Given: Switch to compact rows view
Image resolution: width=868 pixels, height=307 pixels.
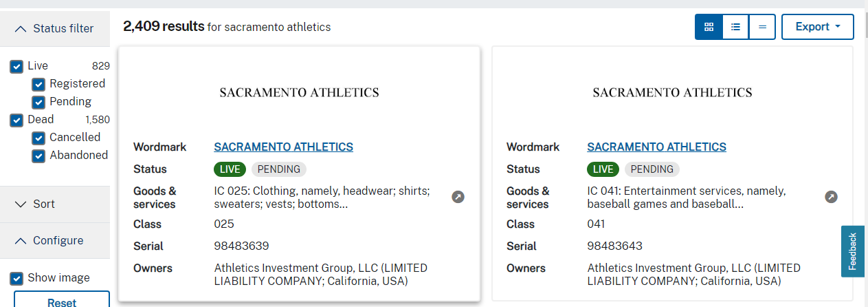Looking at the screenshot, I should [x=762, y=27].
